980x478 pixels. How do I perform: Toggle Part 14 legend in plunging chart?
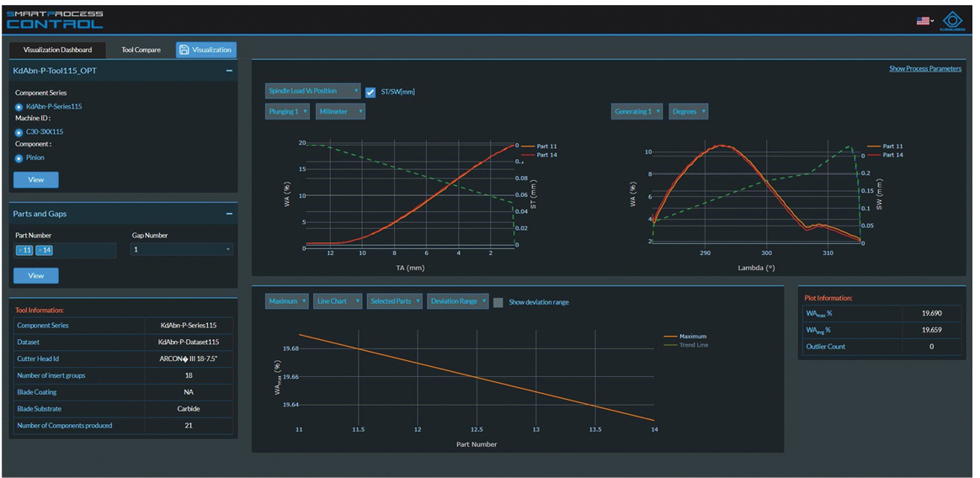(x=538, y=154)
